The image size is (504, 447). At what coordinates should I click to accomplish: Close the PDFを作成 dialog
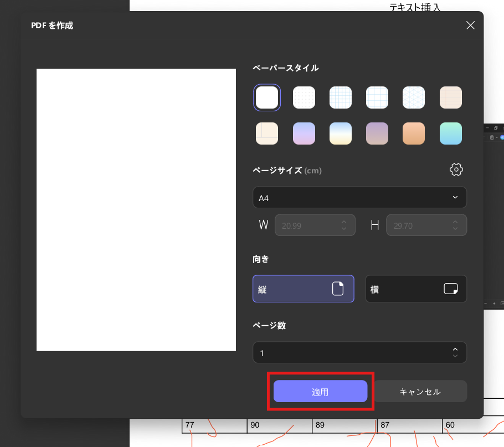click(x=470, y=25)
